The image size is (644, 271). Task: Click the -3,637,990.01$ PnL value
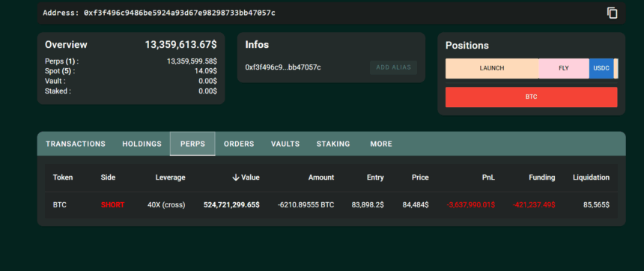[x=471, y=204]
